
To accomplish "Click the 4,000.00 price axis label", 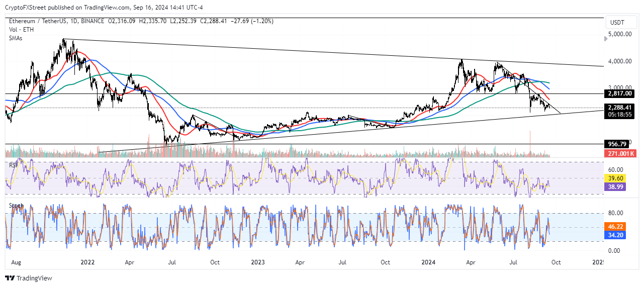I will 620,61.
